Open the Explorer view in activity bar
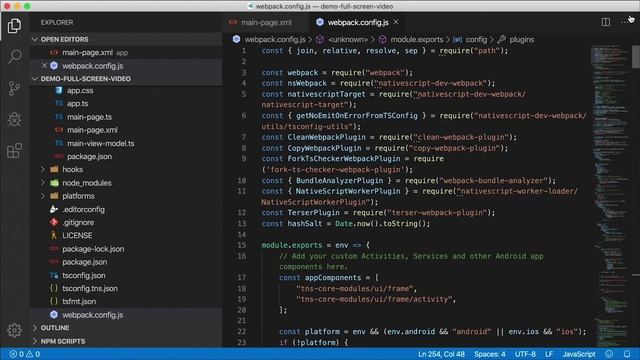This screenshot has height=360, width=640. (x=14, y=26)
